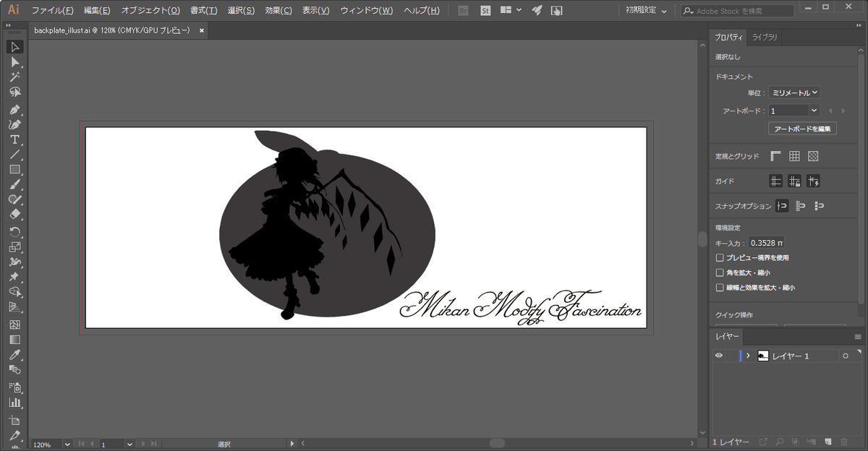Open the オブジェクト(O) menu
Viewport: 868px width, 451px height.
click(x=150, y=10)
